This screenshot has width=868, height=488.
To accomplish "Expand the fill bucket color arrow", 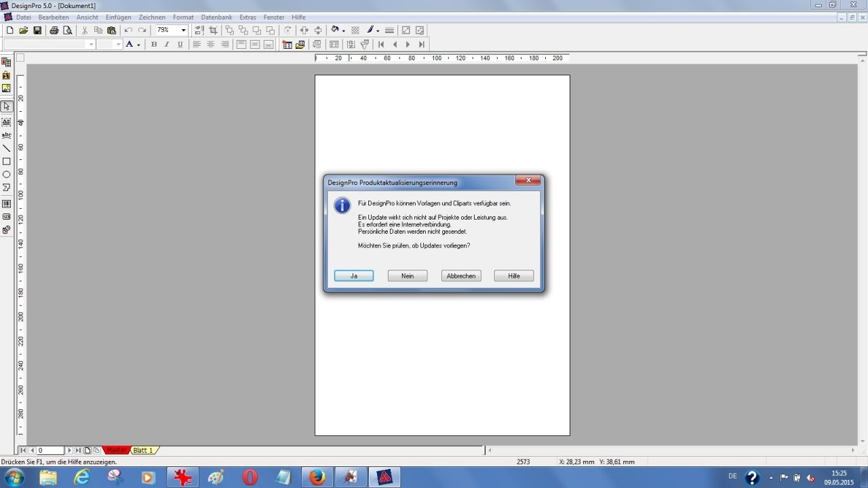I will [x=344, y=30].
